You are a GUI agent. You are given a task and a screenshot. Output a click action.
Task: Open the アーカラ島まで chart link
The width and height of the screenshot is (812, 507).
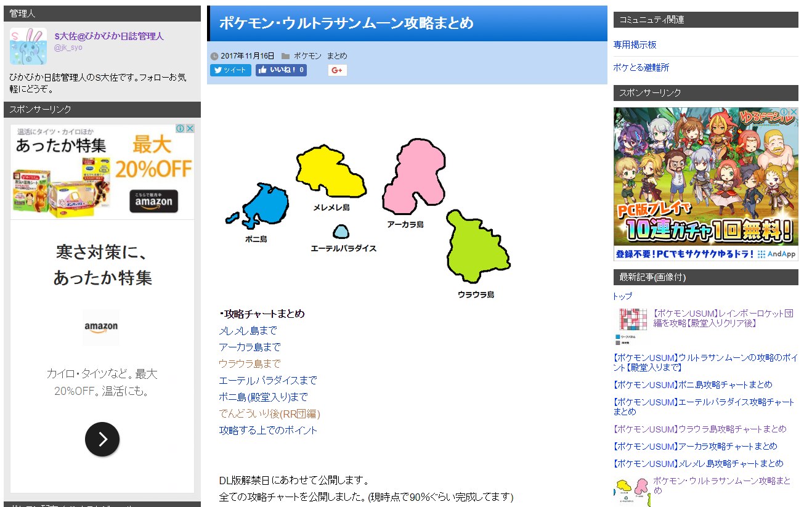pyautogui.click(x=250, y=347)
